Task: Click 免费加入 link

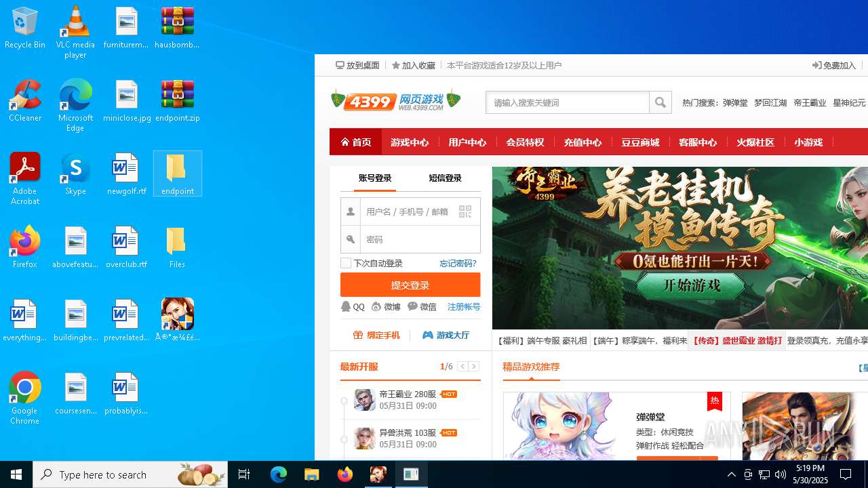Action: coord(834,65)
